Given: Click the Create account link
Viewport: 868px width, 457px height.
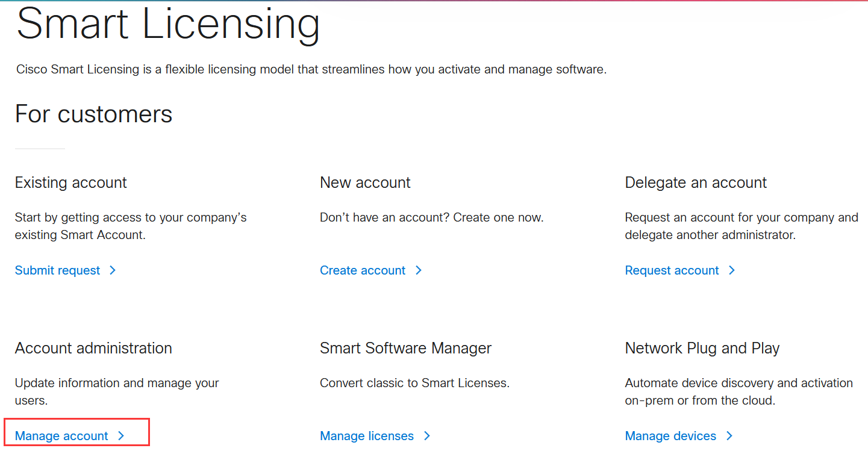Looking at the screenshot, I should (x=362, y=270).
